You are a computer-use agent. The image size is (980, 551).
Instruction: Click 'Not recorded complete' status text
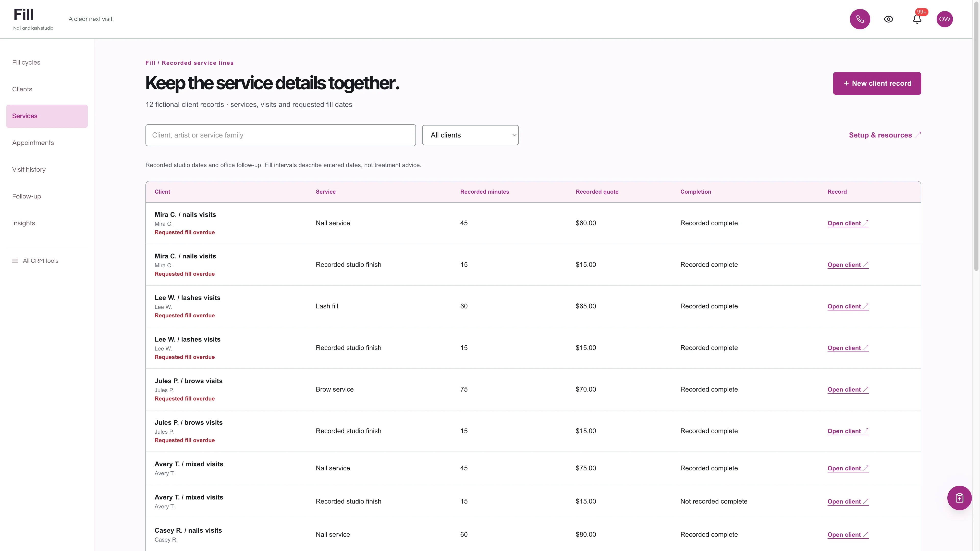pyautogui.click(x=714, y=501)
